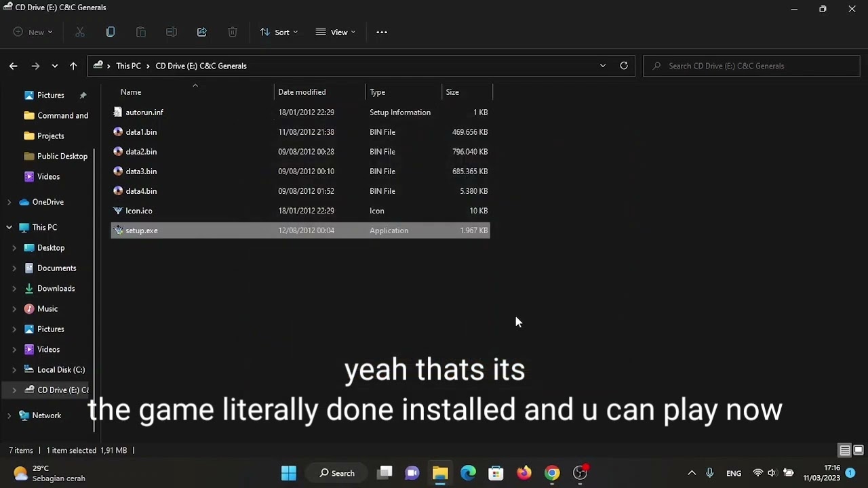Go up one folder level arrow

pos(73,66)
